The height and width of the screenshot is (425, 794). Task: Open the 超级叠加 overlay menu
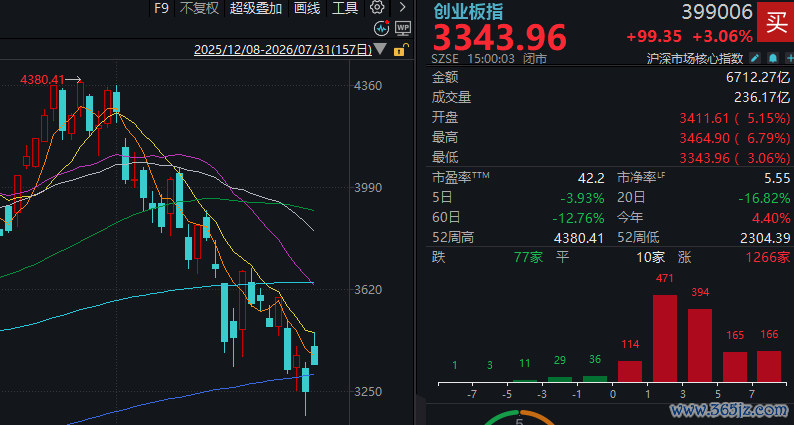coord(256,8)
